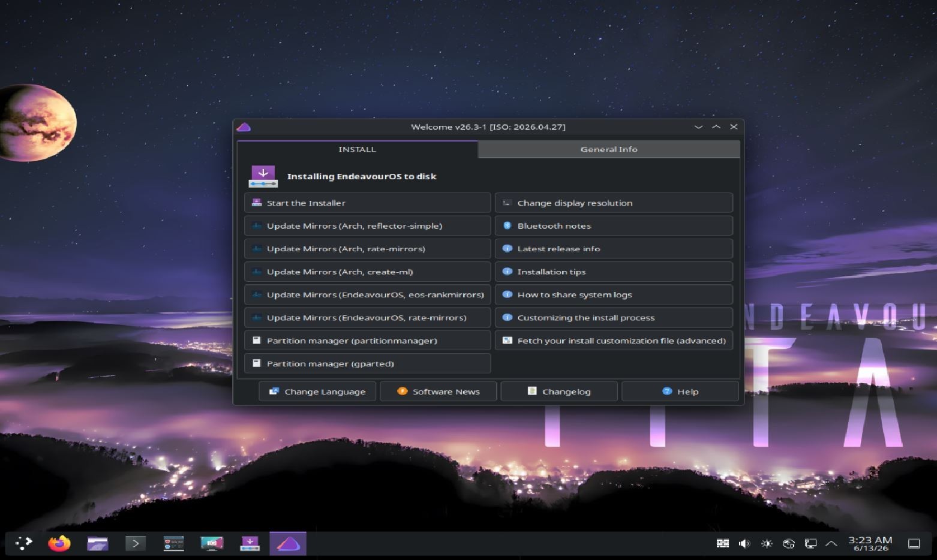Open Latest release info
The height and width of the screenshot is (560, 937).
(614, 249)
